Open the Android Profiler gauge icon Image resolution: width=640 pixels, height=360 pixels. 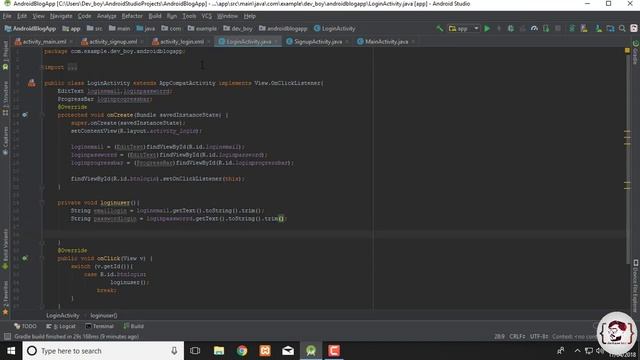pos(534,29)
